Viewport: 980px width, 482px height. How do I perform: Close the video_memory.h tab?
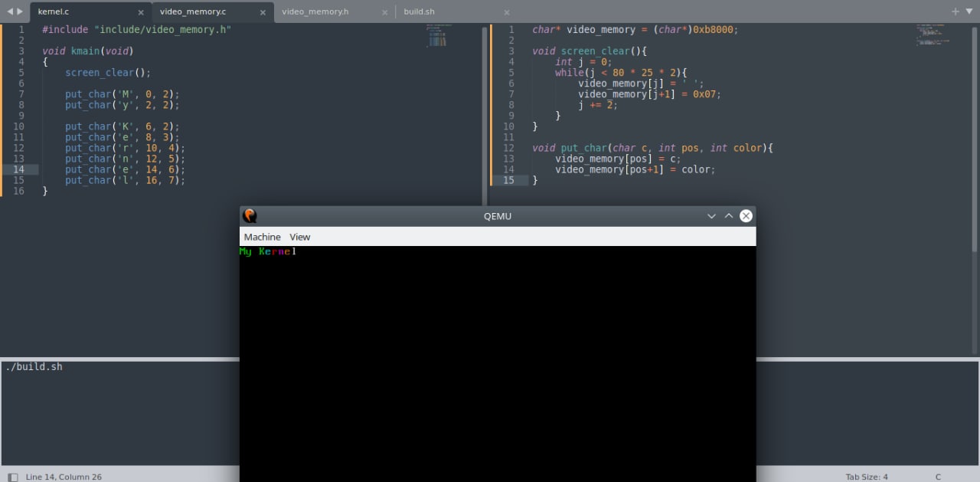386,12
